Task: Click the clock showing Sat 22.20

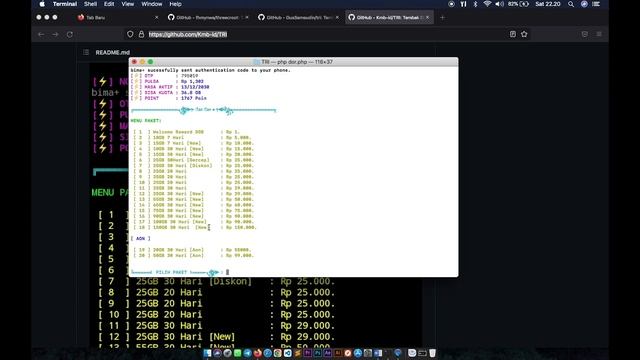Action: pyautogui.click(x=548, y=4)
